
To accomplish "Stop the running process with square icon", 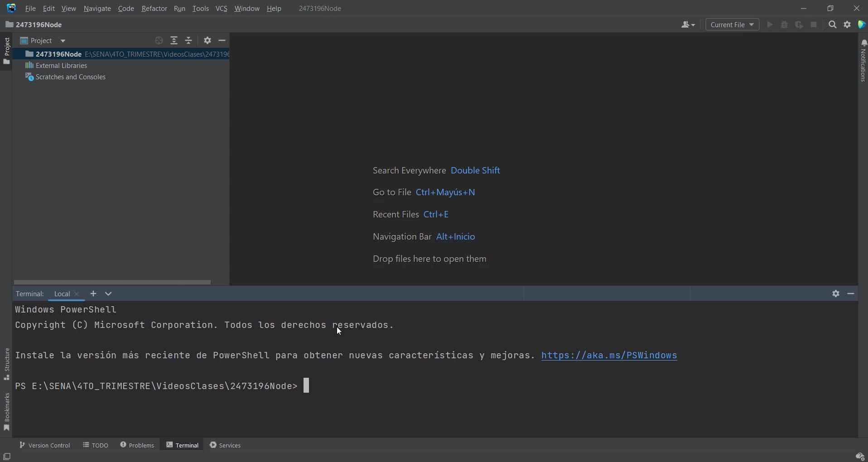I will [815, 24].
